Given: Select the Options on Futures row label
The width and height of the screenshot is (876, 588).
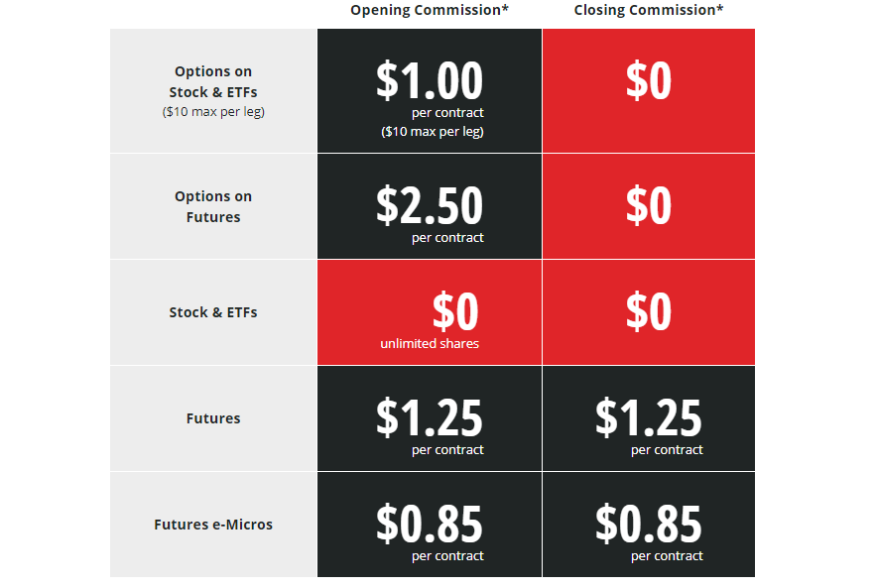Looking at the screenshot, I should click(213, 206).
